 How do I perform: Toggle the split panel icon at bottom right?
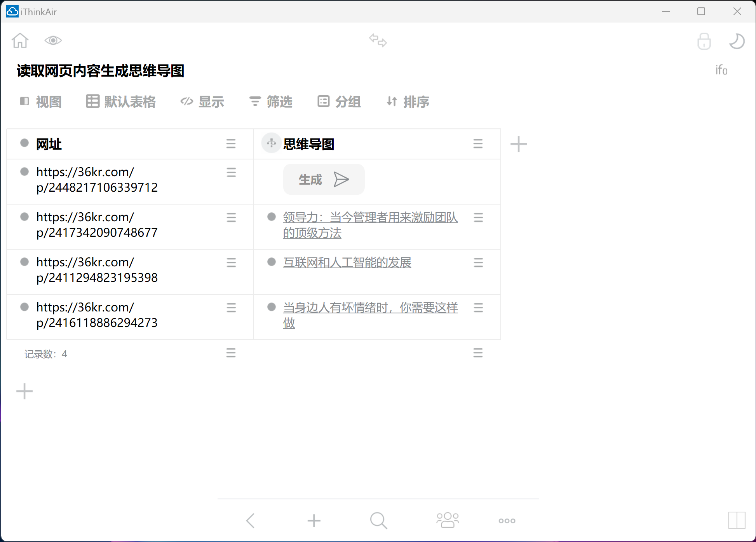point(737,520)
